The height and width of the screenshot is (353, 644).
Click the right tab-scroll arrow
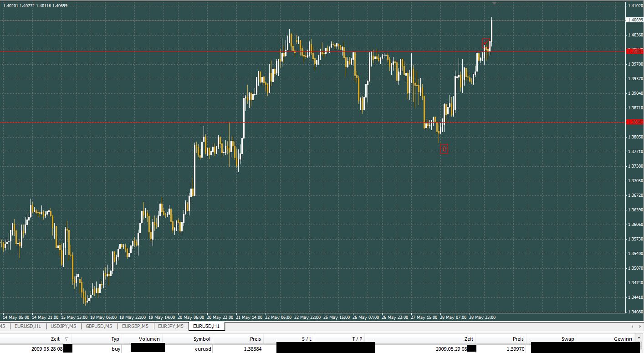tap(639, 327)
